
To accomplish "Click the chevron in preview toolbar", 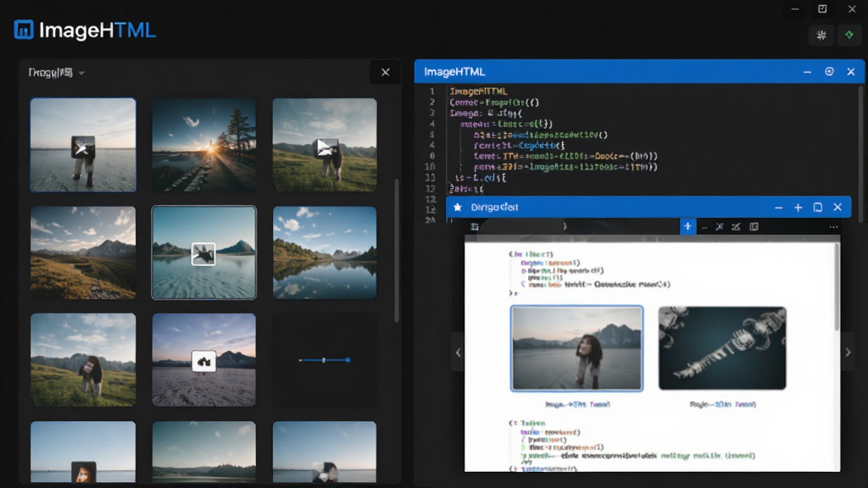I will [x=565, y=226].
